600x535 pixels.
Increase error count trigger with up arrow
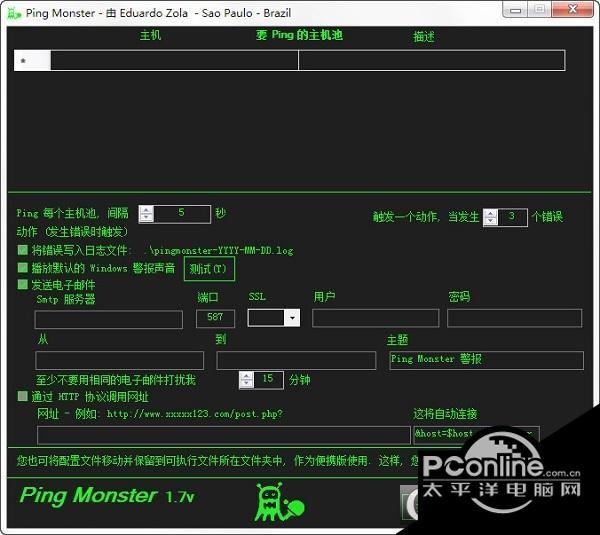491,213
